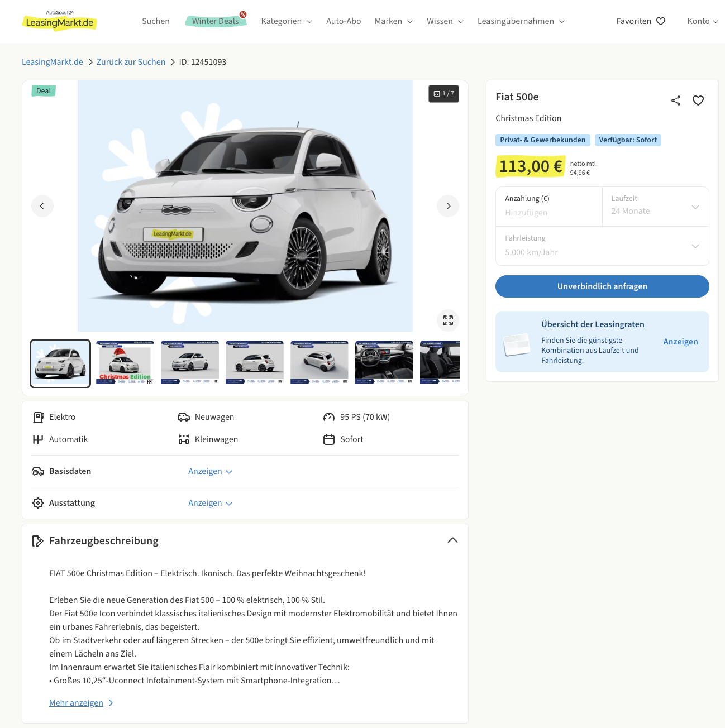Viewport: 725px width, 728px height.
Task: Open the Konto dropdown menu
Action: pos(702,21)
